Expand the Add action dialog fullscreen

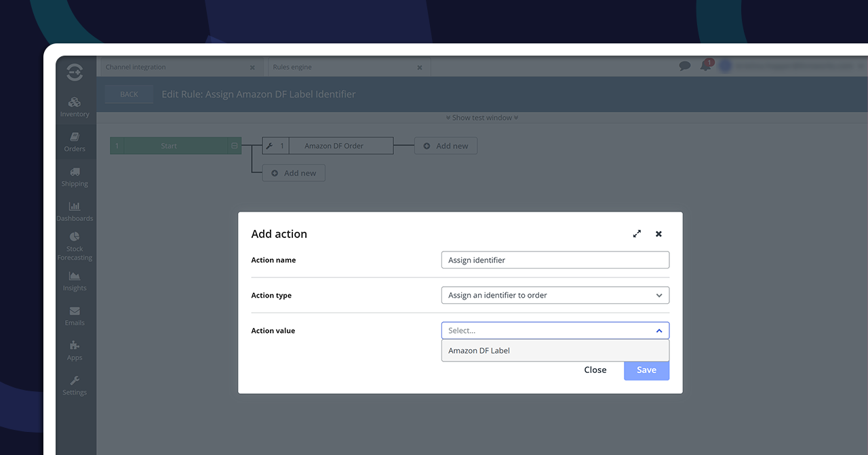[x=637, y=234]
